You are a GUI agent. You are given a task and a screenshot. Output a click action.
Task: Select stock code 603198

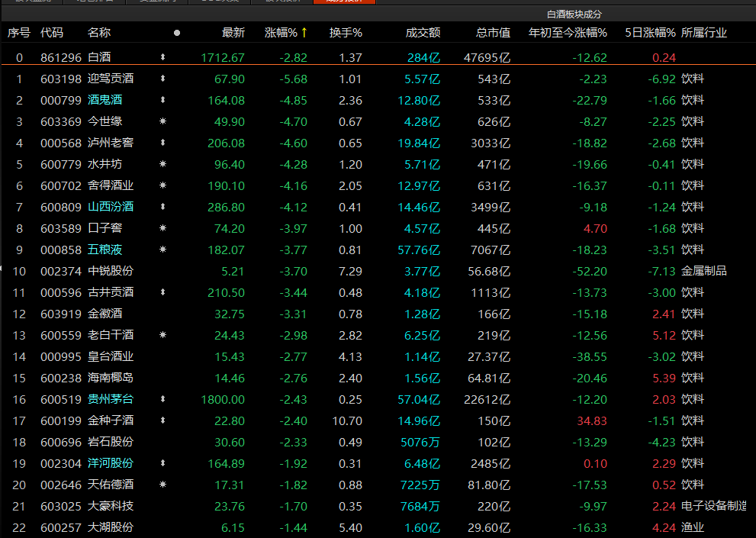coord(61,79)
